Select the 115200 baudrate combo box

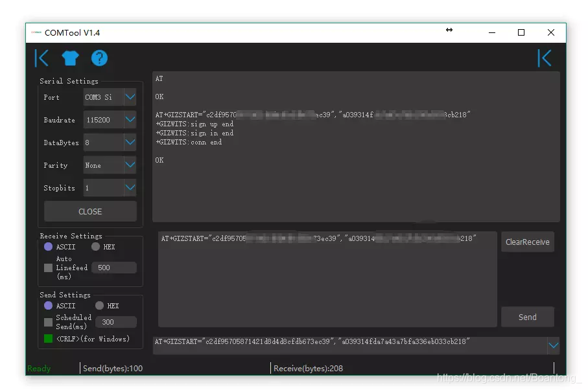point(110,120)
